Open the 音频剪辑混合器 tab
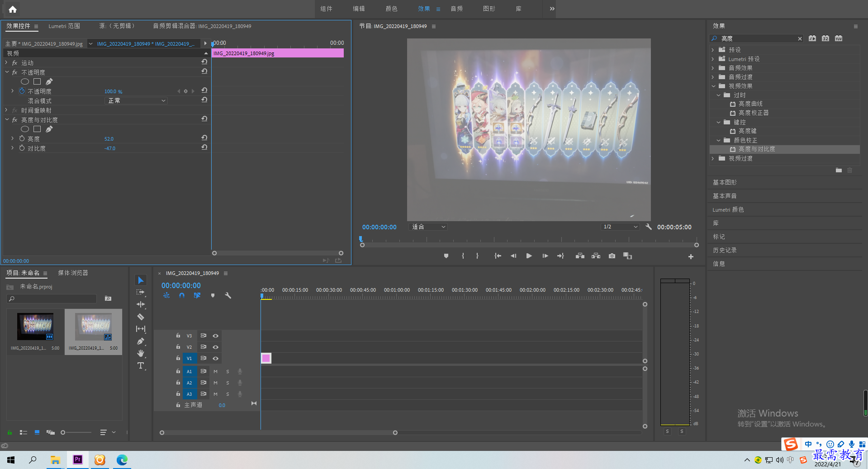868x469 pixels. tap(202, 26)
